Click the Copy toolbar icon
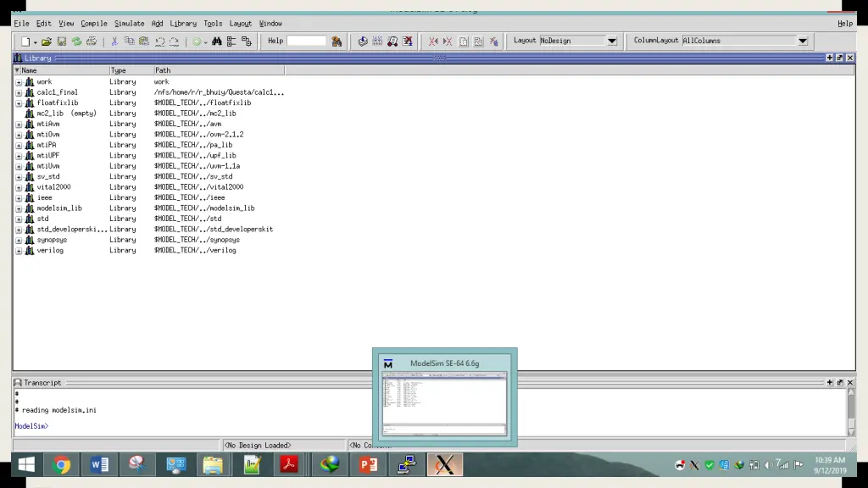 (x=129, y=42)
